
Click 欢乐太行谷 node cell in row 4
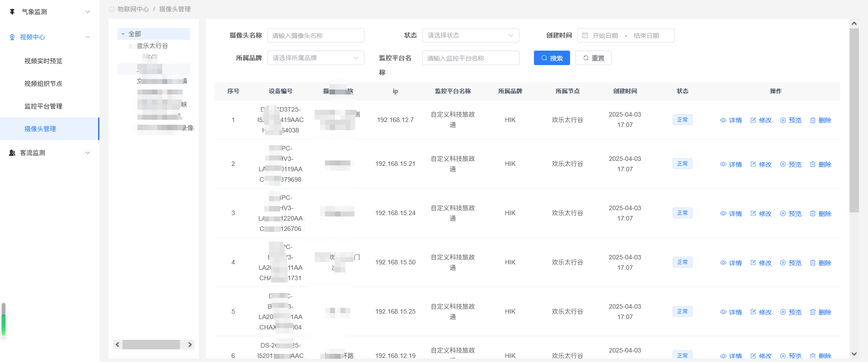[x=567, y=262]
